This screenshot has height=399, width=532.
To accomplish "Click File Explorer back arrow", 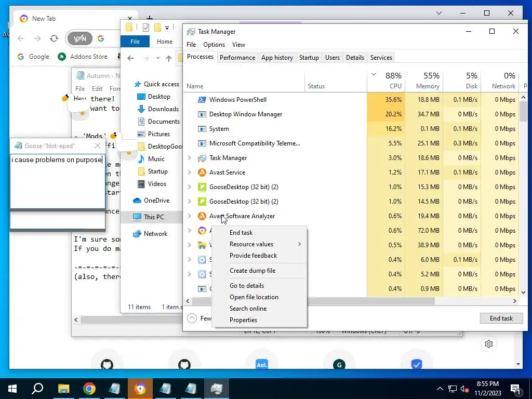I will (x=130, y=58).
